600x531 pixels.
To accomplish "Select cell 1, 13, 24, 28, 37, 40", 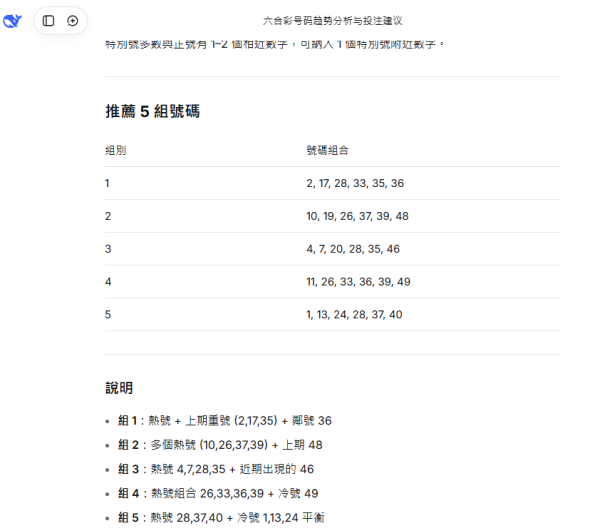I will point(354,314).
